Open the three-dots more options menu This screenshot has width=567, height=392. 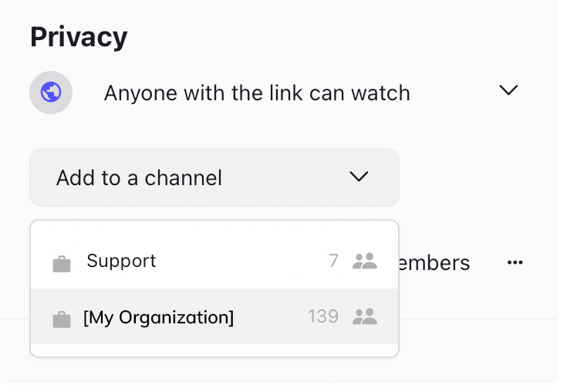click(515, 262)
